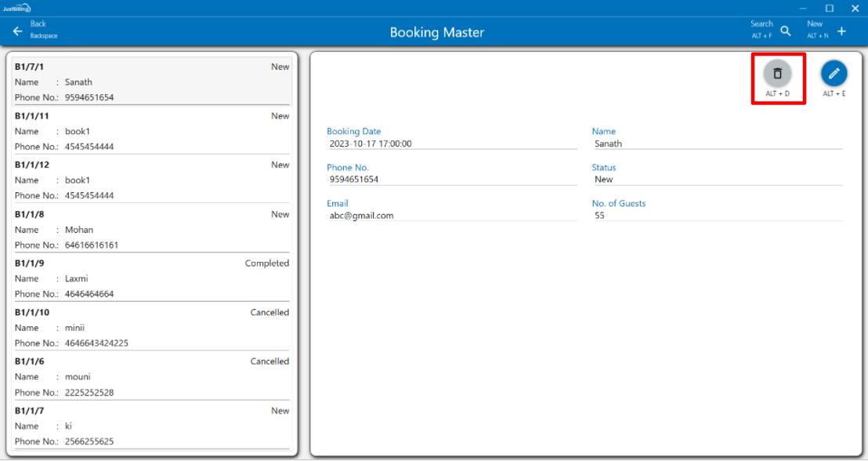The image size is (868, 461).
Task: Select cancelled booking B1/1/10 for minii
Action: pos(152,328)
